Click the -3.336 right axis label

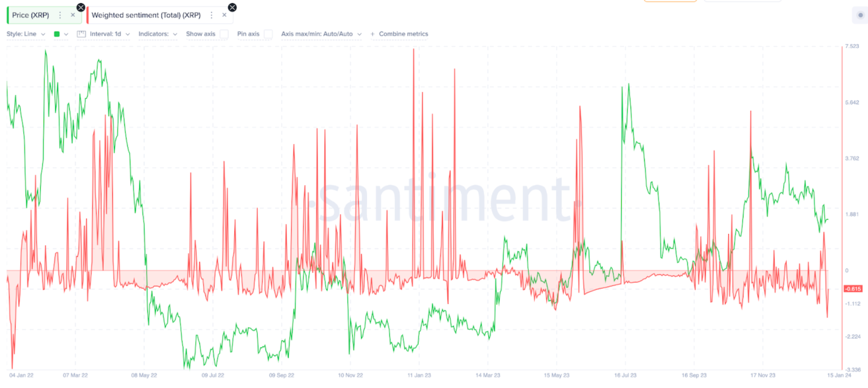pyautogui.click(x=853, y=370)
